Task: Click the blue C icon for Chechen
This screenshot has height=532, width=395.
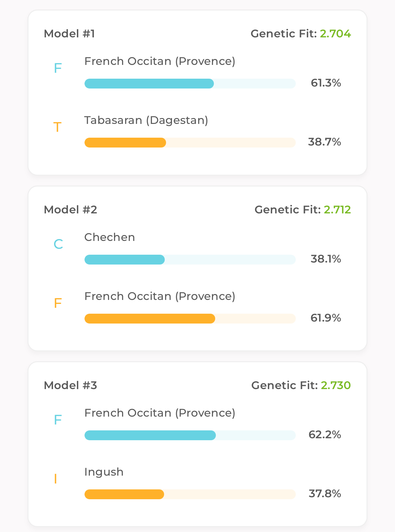Action: [58, 244]
